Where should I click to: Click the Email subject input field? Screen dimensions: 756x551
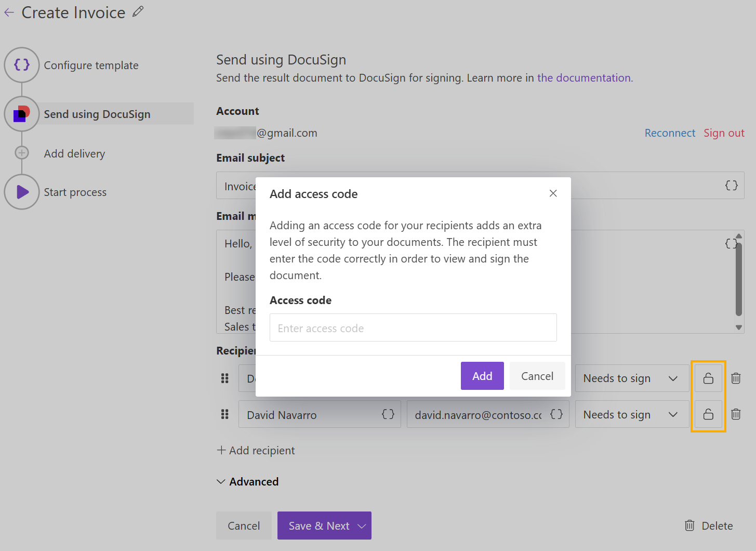tap(480, 186)
